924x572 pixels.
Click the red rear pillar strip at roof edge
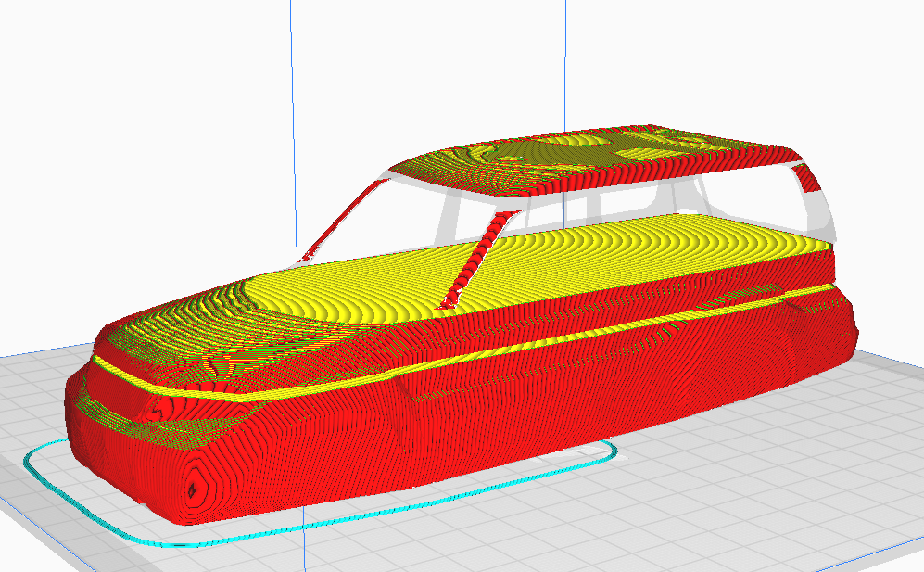[807, 177]
